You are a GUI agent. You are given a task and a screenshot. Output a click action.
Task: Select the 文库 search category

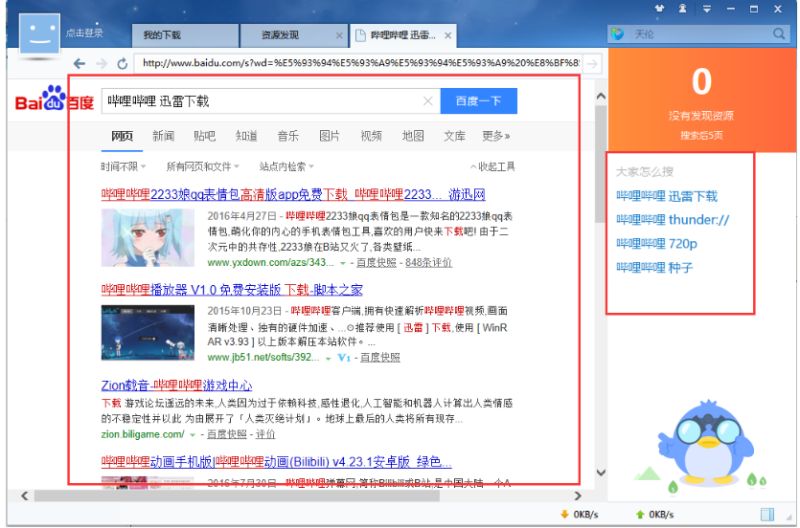pos(454,136)
